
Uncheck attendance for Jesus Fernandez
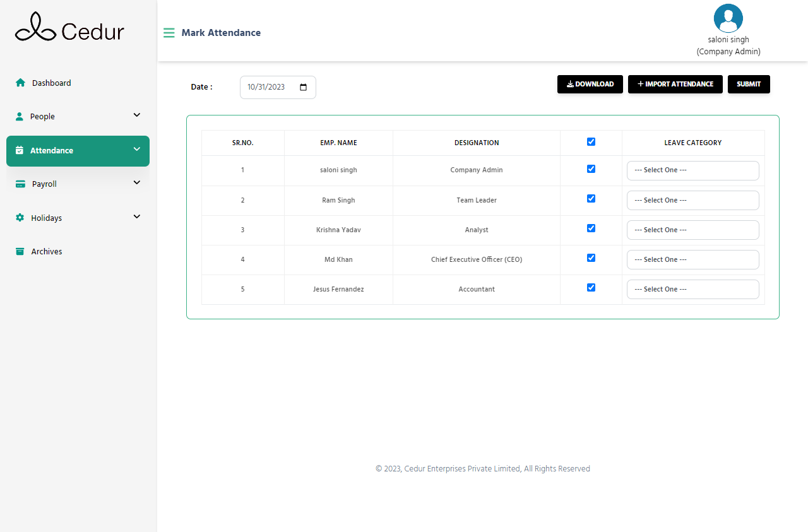[591, 288]
